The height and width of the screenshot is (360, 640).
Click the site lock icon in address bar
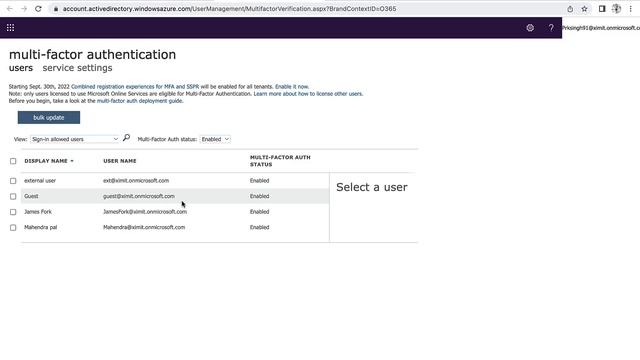[x=56, y=9]
